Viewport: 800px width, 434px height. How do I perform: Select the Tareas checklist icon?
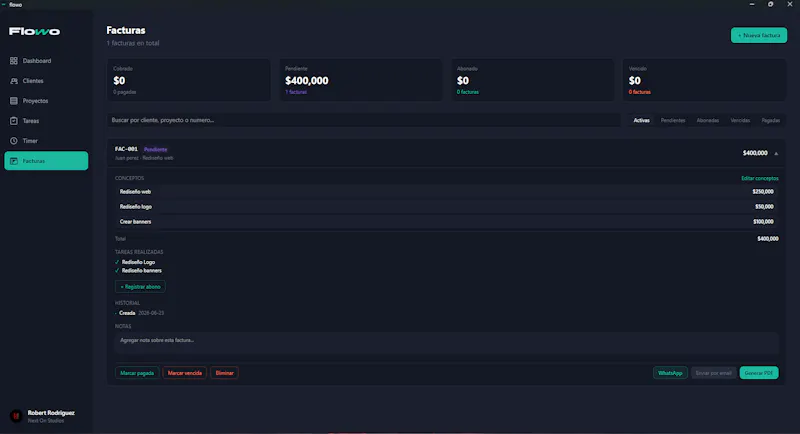coord(14,121)
